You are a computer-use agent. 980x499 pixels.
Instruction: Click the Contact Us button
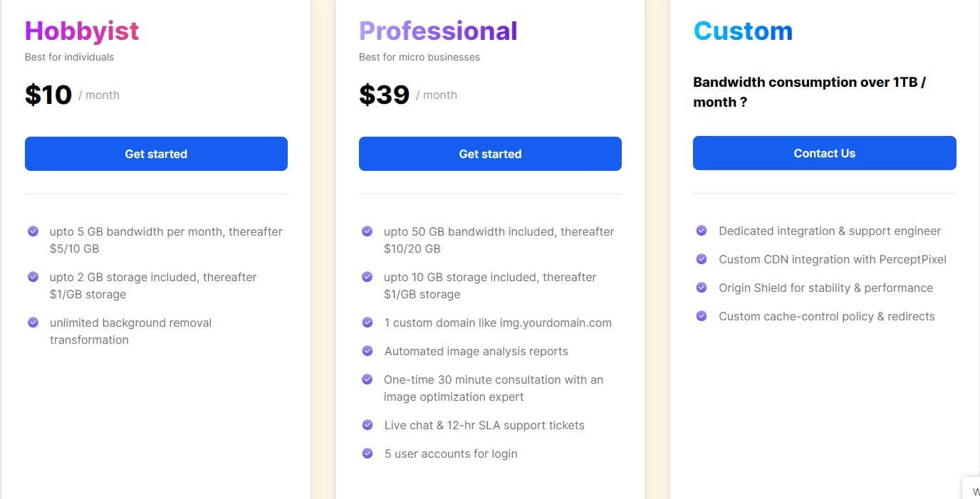click(824, 152)
